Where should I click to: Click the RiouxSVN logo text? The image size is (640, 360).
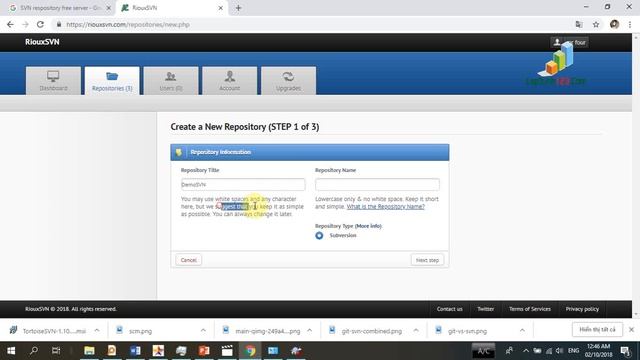(x=42, y=42)
